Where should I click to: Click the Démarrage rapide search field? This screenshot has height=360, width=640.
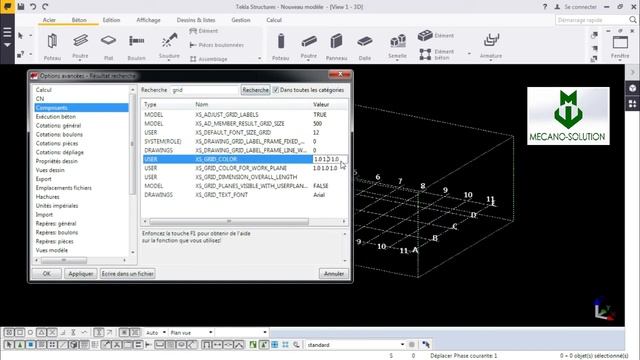(591, 20)
